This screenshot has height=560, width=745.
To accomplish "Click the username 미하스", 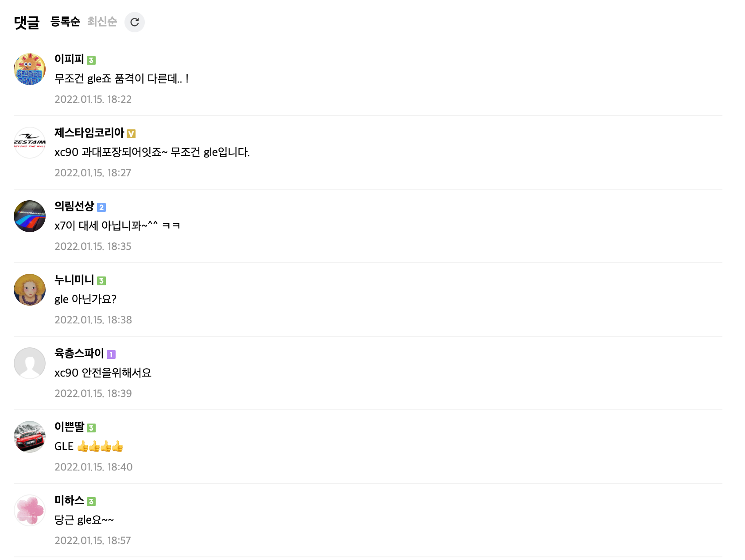I will [x=69, y=500].
